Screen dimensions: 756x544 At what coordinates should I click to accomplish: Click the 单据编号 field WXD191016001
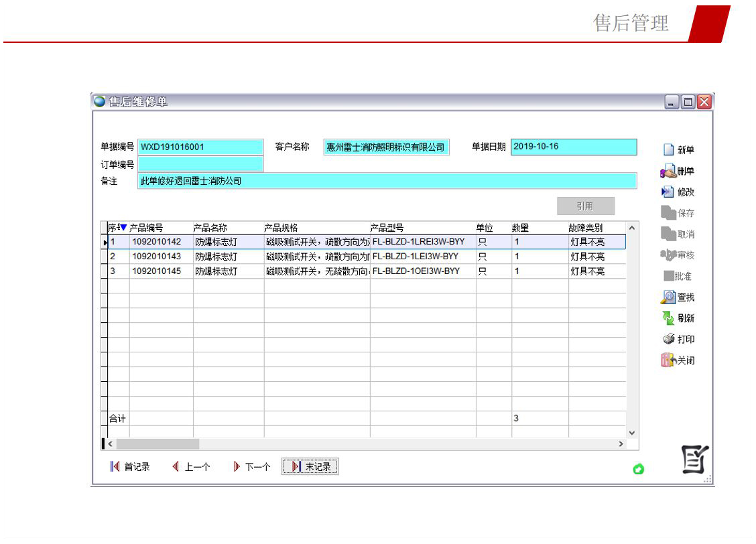point(200,147)
